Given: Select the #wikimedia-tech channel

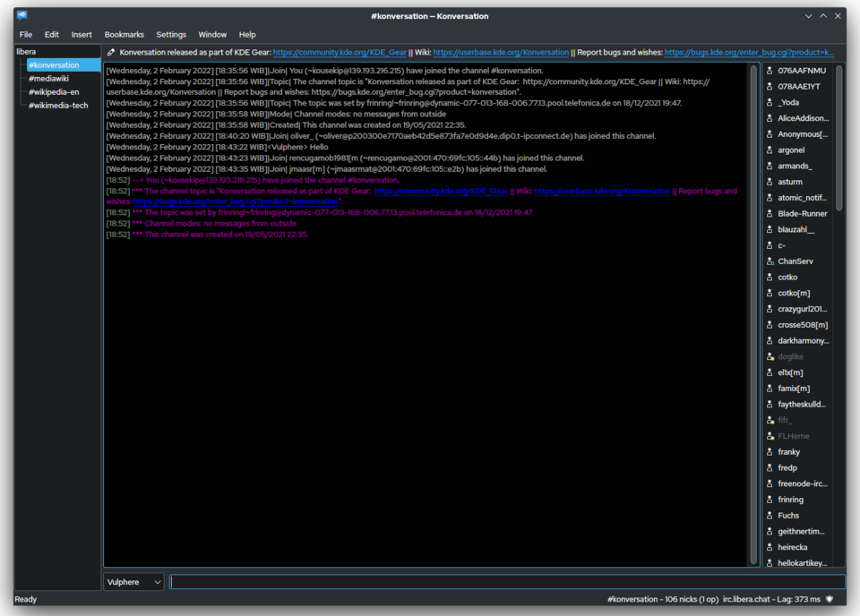Looking at the screenshot, I should click(x=58, y=106).
